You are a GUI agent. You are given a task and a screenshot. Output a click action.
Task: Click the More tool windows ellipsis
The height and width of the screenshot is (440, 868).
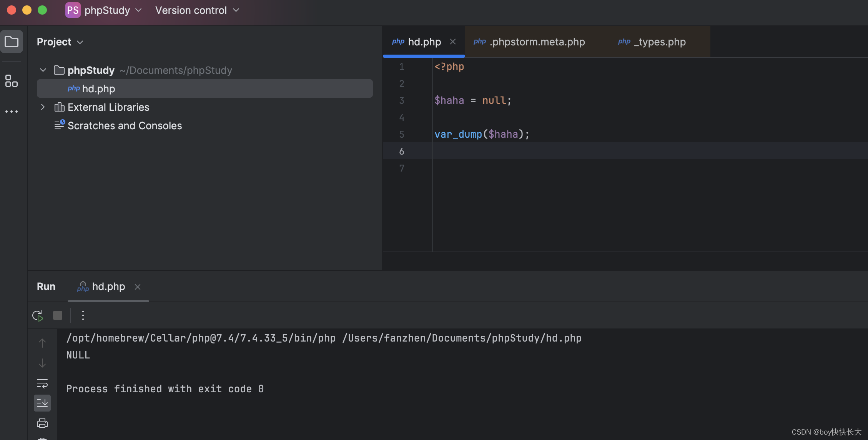12,112
